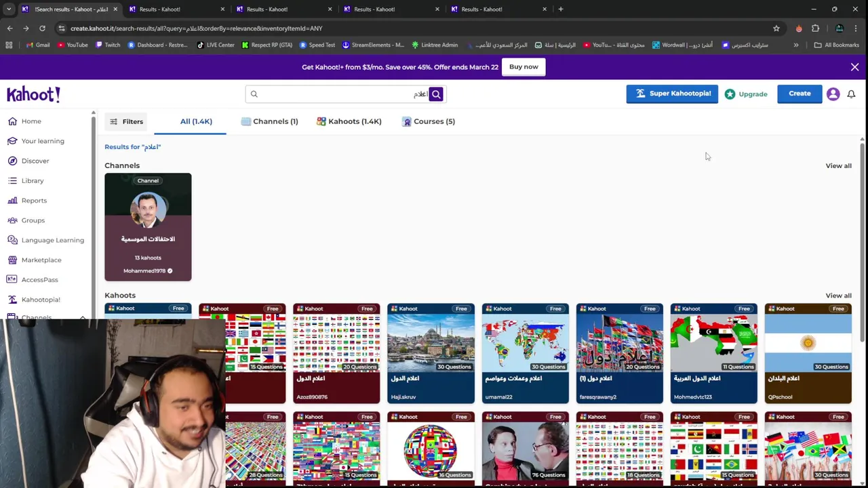The width and height of the screenshot is (868, 488).
Task: Go back in browser history
Action: coord(9,28)
